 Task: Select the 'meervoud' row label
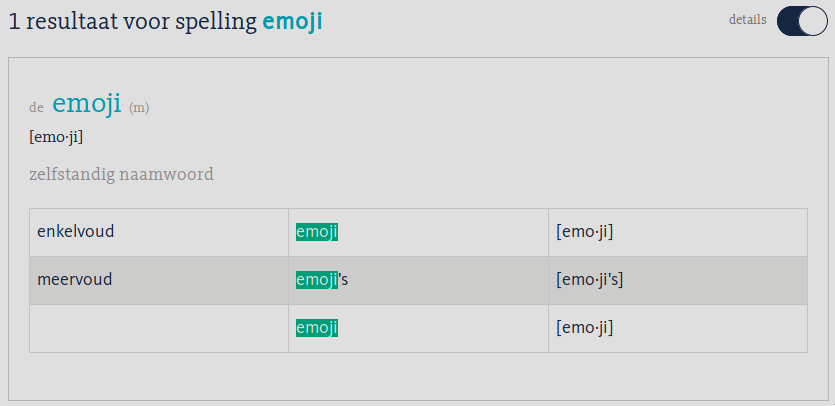[x=74, y=280]
